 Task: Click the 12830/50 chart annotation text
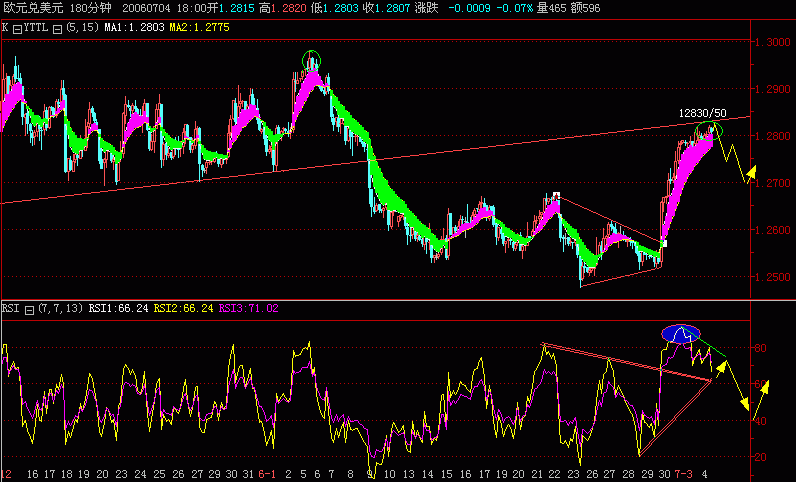[702, 113]
